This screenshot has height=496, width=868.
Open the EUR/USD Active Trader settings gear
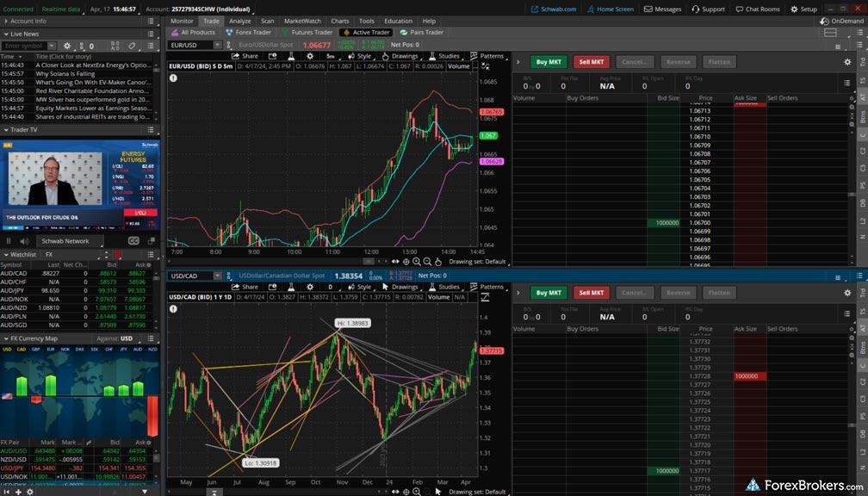point(847,62)
